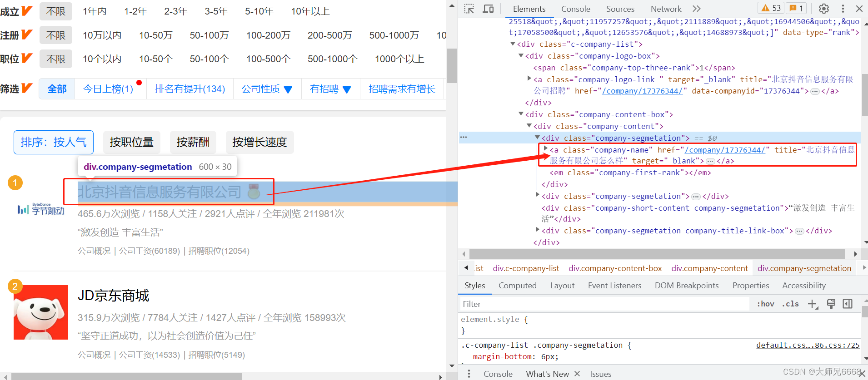Sort companies by 按增长速度

pos(259,142)
